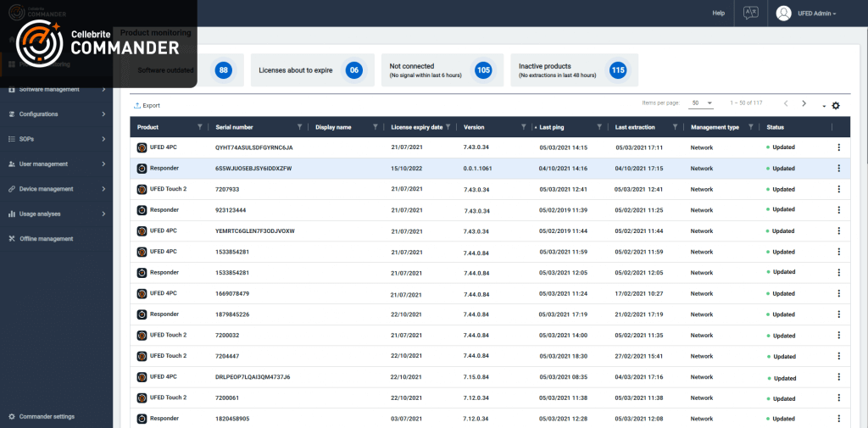Open the Management type column filter
This screenshot has height=428, width=868.
[x=751, y=127]
